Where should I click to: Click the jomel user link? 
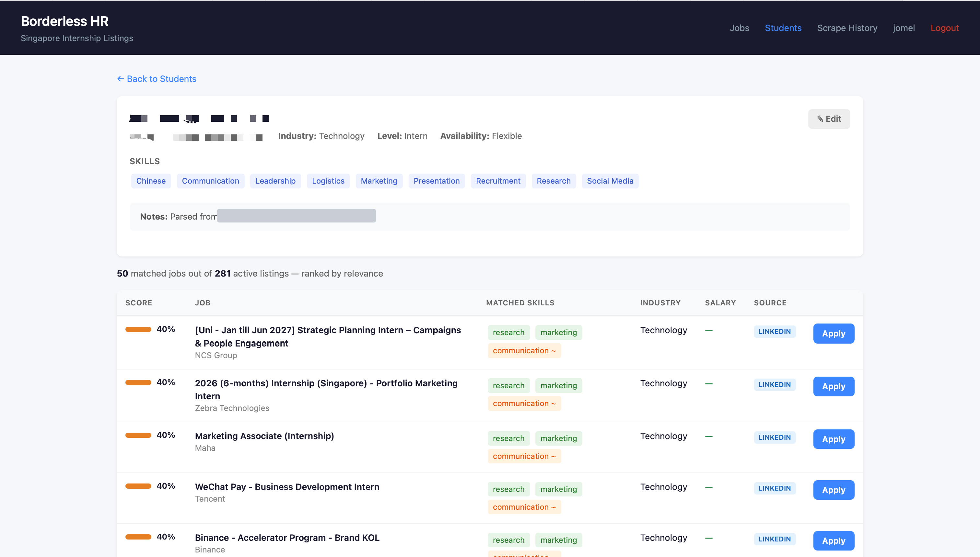coord(904,28)
